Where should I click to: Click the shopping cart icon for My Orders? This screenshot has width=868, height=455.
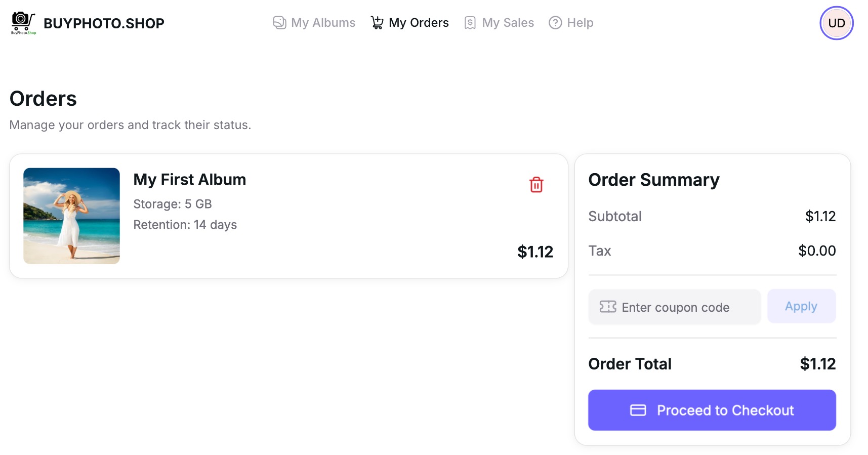(x=377, y=23)
